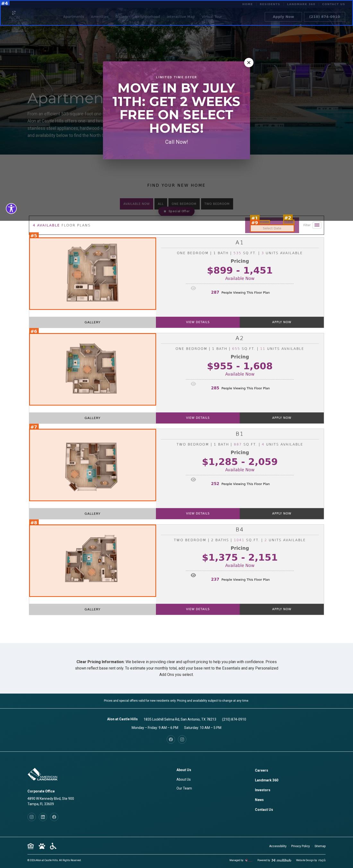Click the wheelchair accessibility icon in footer
The width and height of the screenshot is (353, 868).
[x=53, y=846]
